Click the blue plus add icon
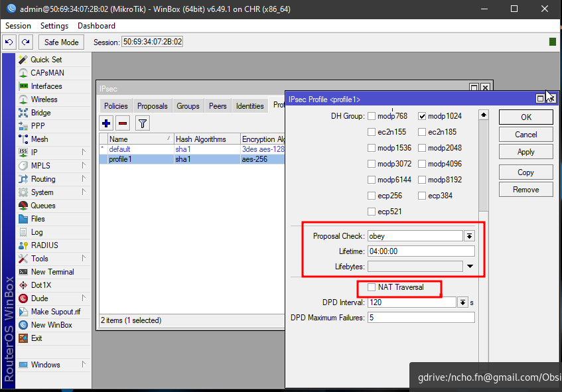Viewport: 562px width, 392px height. tap(106, 123)
